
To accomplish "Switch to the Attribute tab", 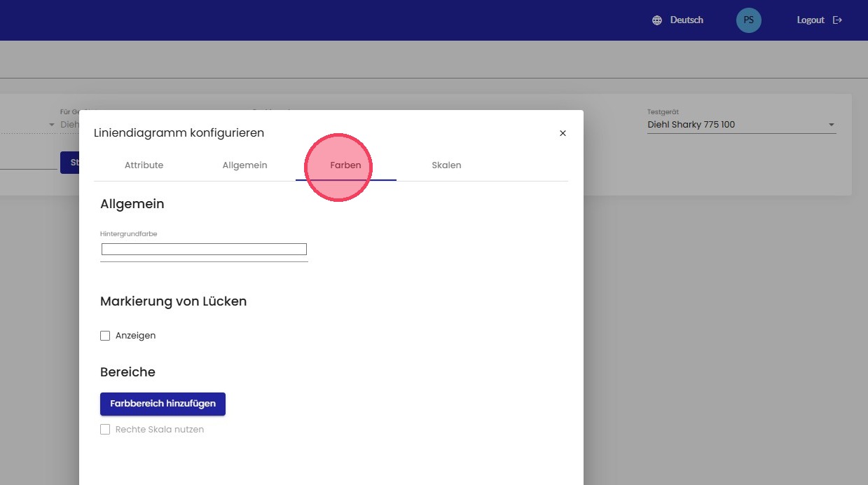I will point(144,165).
